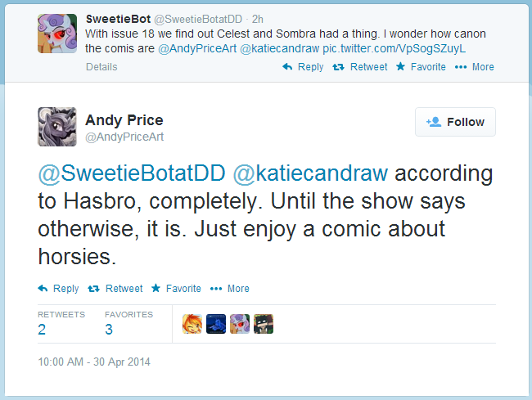Reply to SweetieBot's tweet
Viewport: 532px width, 400px height.
pos(303,67)
